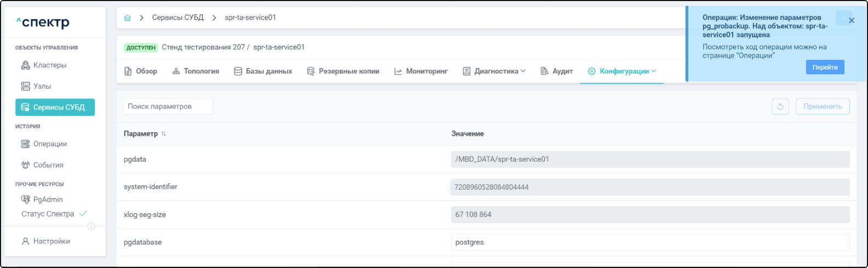Screen dimensions: 868x268
Task: Click the pgdatabase value field
Action: pyautogui.click(x=649, y=242)
